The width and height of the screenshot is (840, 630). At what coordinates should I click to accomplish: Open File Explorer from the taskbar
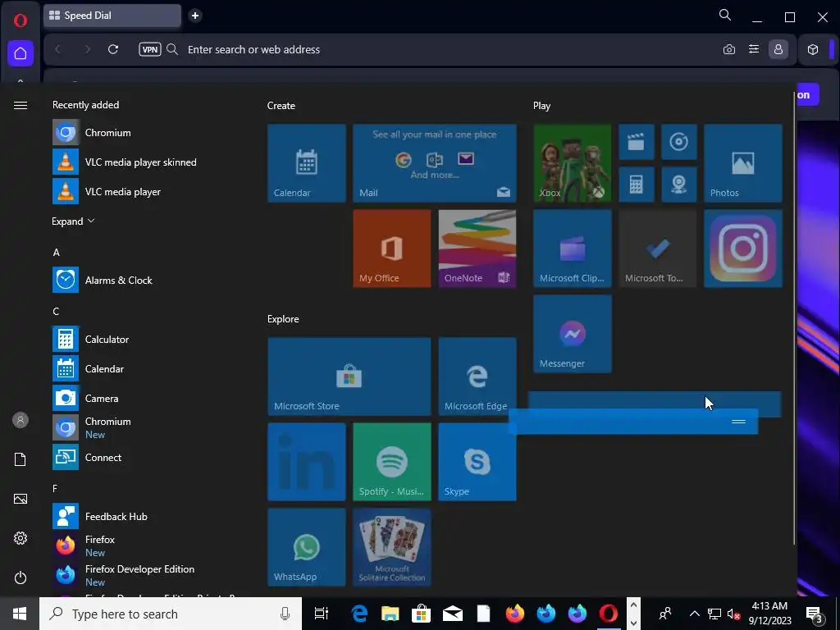390,614
